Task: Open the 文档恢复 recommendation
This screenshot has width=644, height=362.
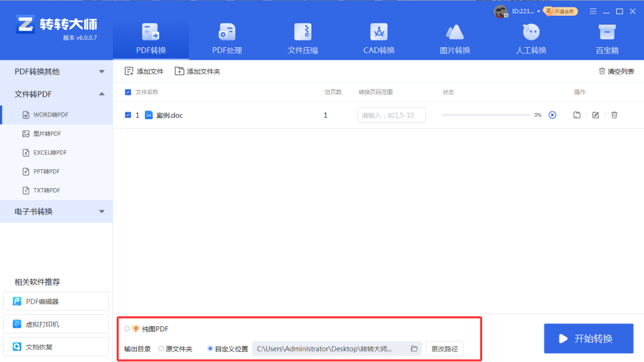Action: tap(56, 347)
